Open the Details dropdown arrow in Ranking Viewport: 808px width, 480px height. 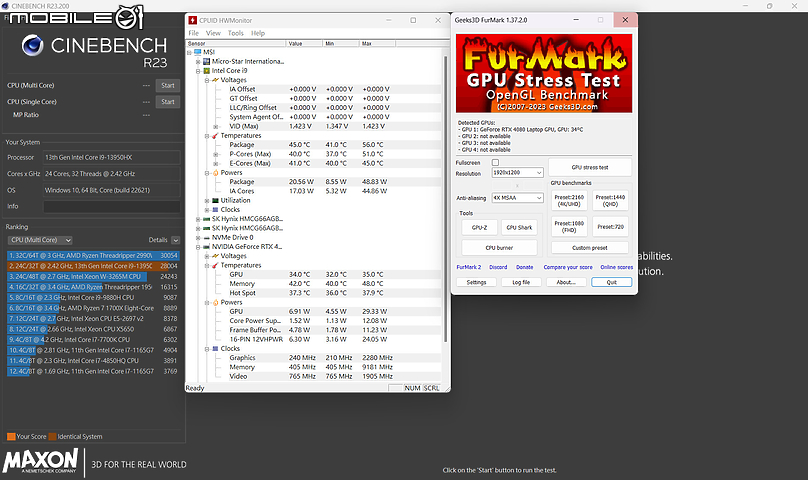point(176,240)
